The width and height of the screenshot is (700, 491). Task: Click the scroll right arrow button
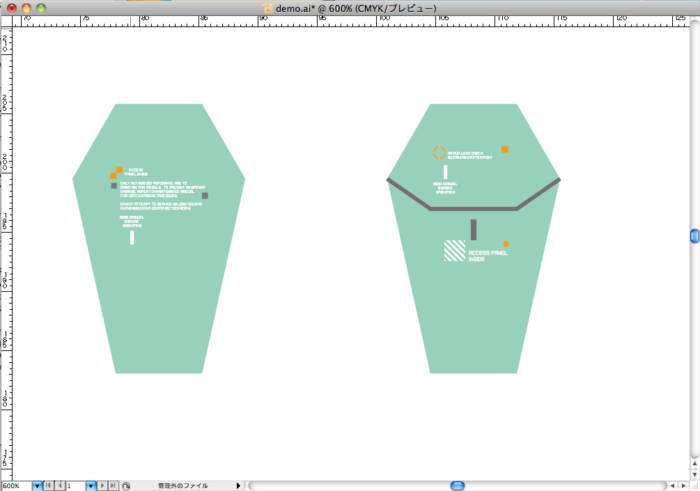pos(681,485)
